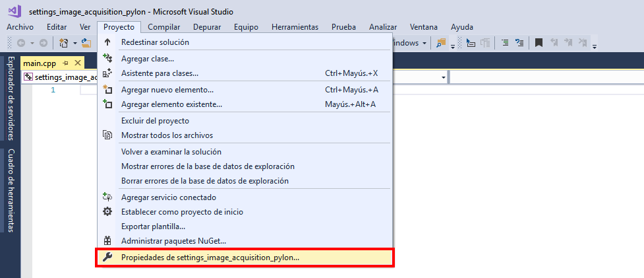Click the uncomment selected lines icon
The height and width of the screenshot is (278, 644).
point(519,42)
